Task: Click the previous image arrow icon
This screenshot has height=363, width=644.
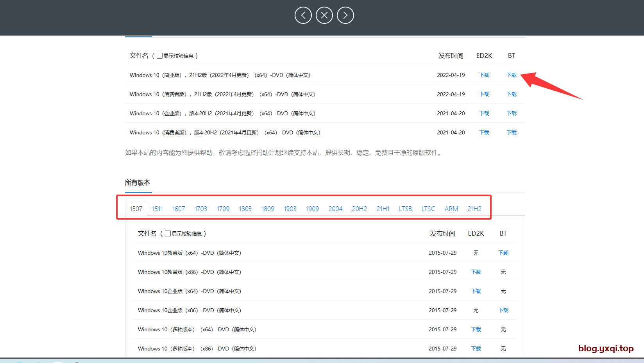Action: point(303,15)
